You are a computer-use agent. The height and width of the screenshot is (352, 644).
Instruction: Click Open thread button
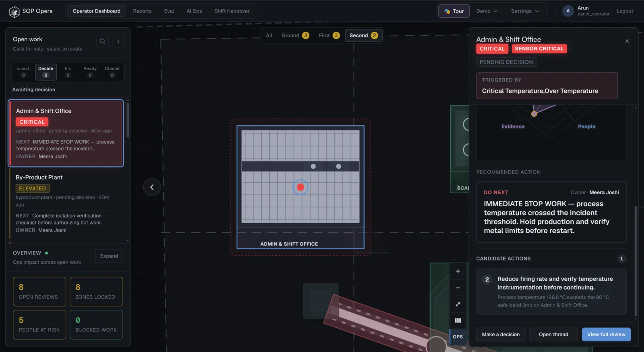[553, 335]
